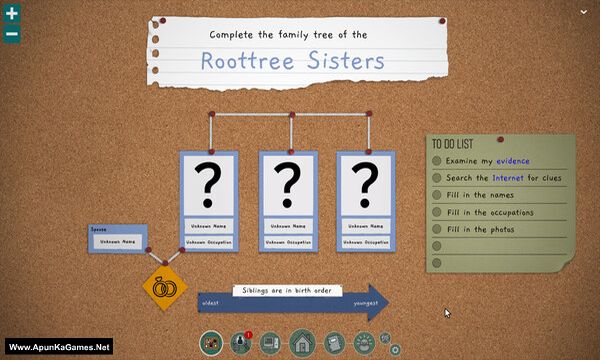Click "Fill in the names" to-do text
The height and width of the screenshot is (360, 600).
(480, 195)
